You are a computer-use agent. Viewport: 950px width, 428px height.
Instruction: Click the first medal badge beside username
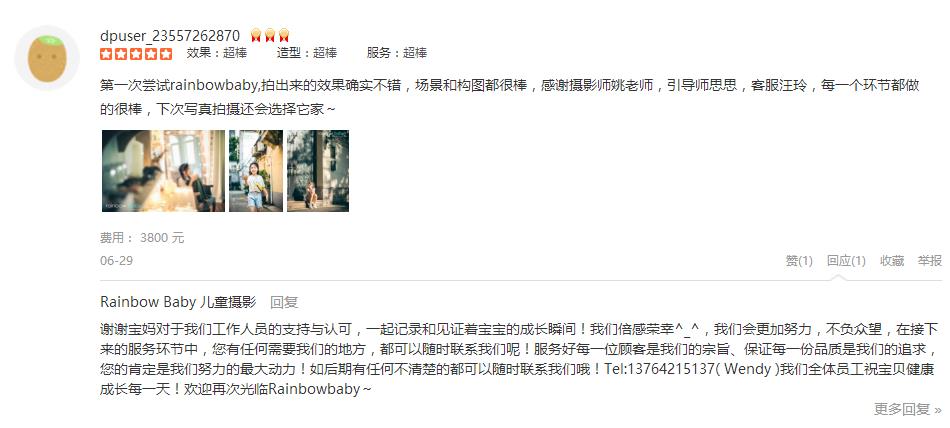[256, 35]
